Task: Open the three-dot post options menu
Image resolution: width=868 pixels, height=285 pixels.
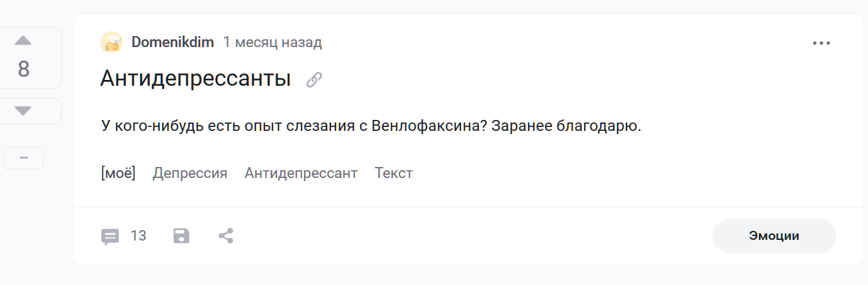Action: coord(822,43)
